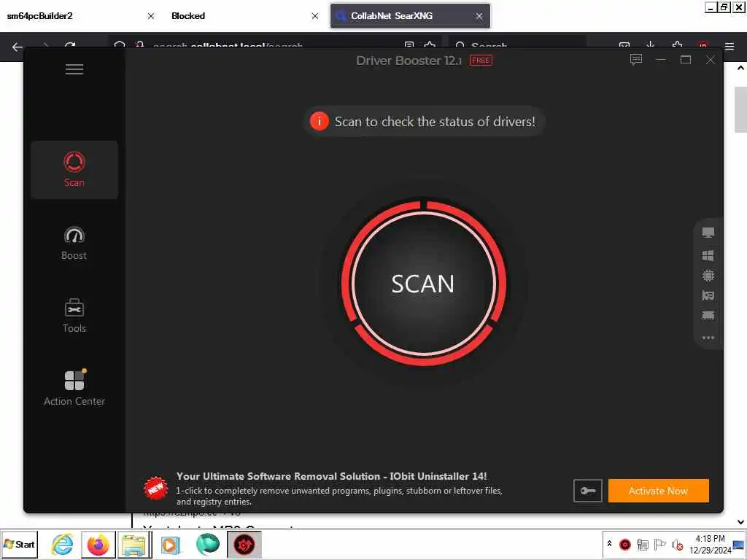Click the Activate Now button

tap(659, 491)
